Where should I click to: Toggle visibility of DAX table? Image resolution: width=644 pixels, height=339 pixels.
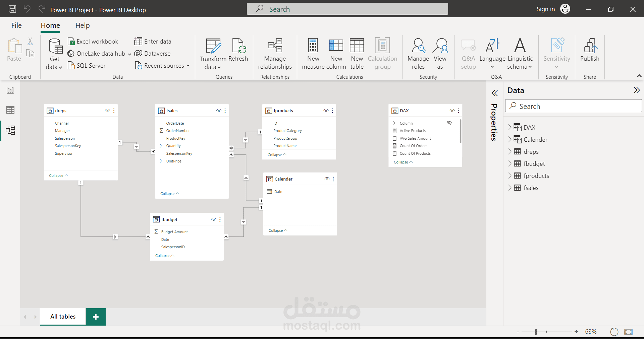coord(452,111)
